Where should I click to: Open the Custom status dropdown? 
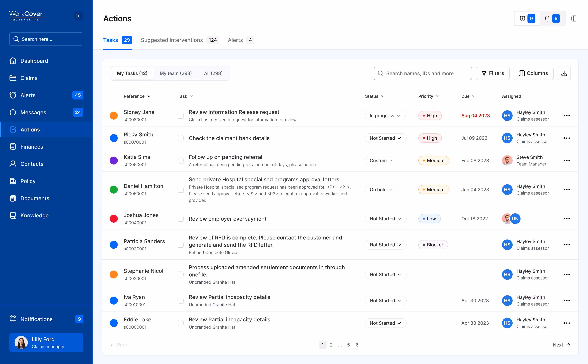tap(381, 161)
